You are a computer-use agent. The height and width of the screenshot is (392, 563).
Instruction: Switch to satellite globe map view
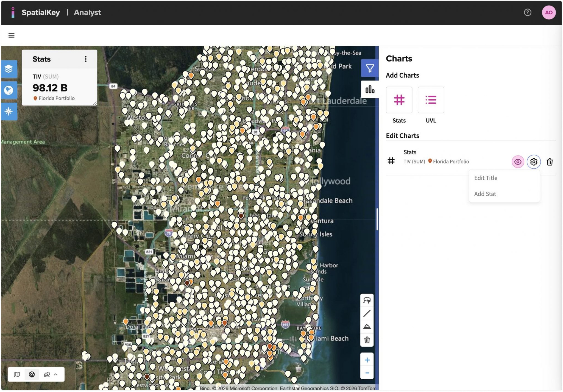coord(32,374)
